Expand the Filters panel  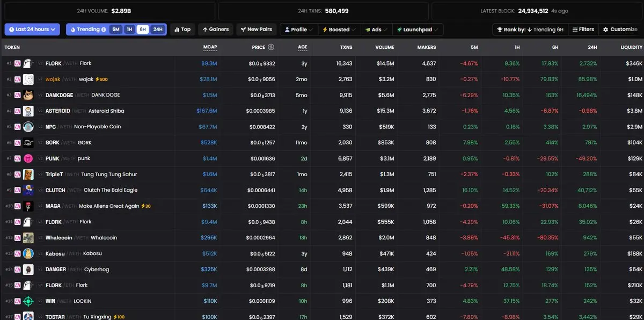[583, 30]
